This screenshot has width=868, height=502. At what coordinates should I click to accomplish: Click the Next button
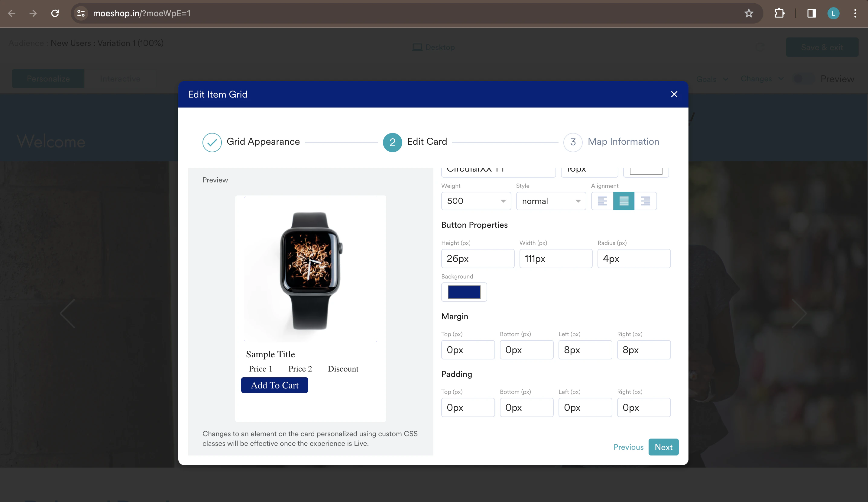click(663, 447)
